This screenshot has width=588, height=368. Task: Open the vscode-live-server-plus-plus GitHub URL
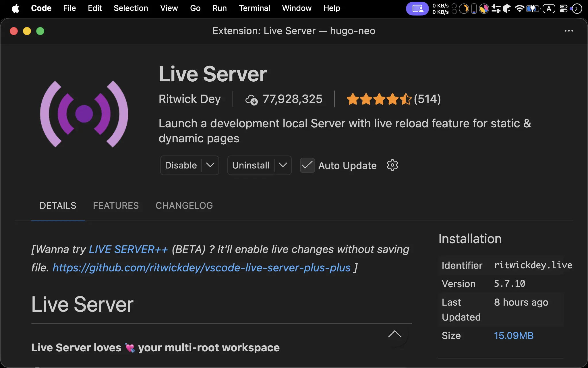[x=202, y=268]
